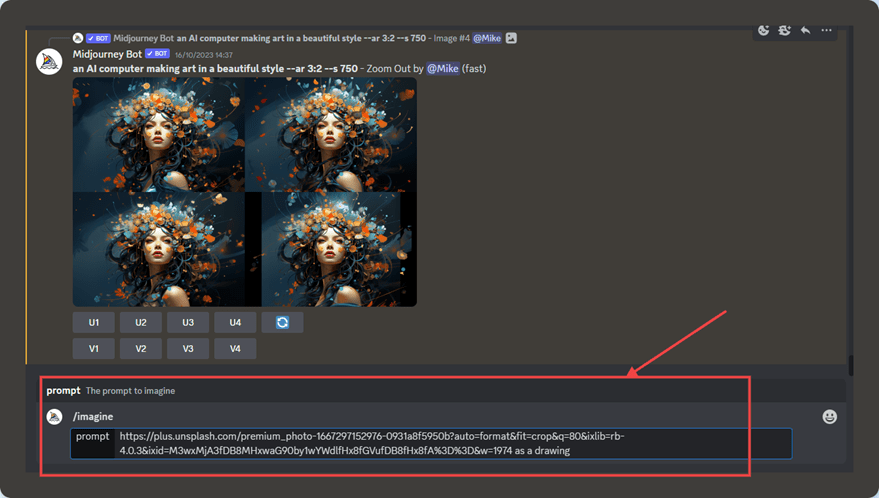Screen dimensions: 879x498
Task: Click the @Mike mention in Zoom Out message
Action: (x=443, y=68)
